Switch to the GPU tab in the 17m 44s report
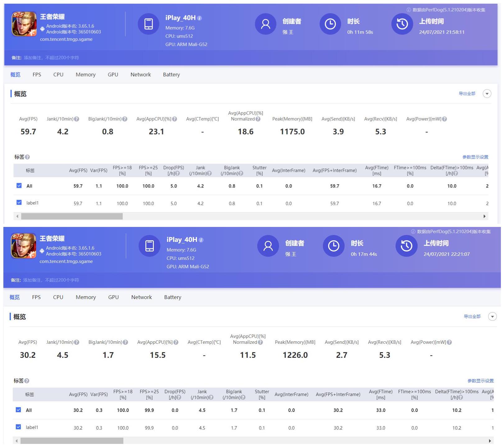The height and width of the screenshot is (447, 504). pyautogui.click(x=113, y=297)
